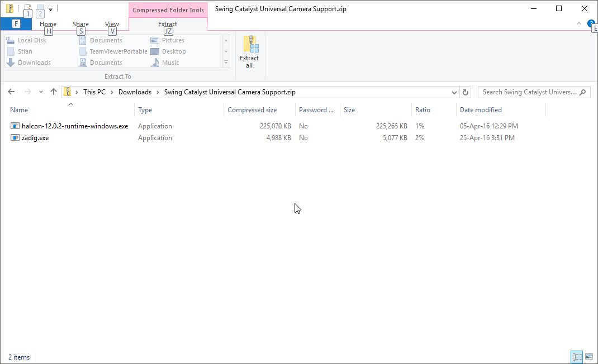Open the Help question mark icon
Viewport: 598px width, 364px height.
(591, 23)
